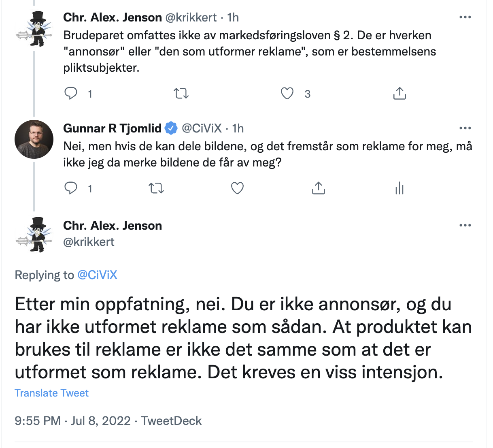The image size is (493, 448).
Task: Open Gunnar R Tjomlid's profile picture
Action: point(34,139)
